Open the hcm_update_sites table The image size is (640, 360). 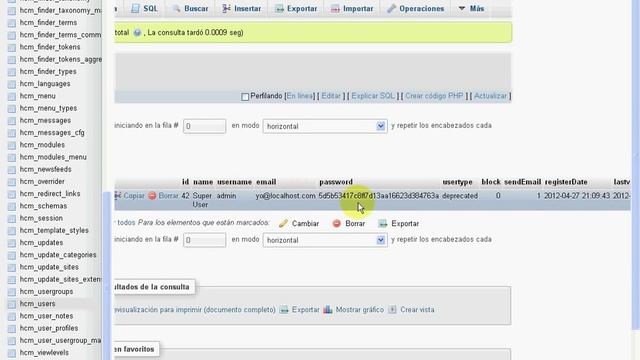pos(49,267)
